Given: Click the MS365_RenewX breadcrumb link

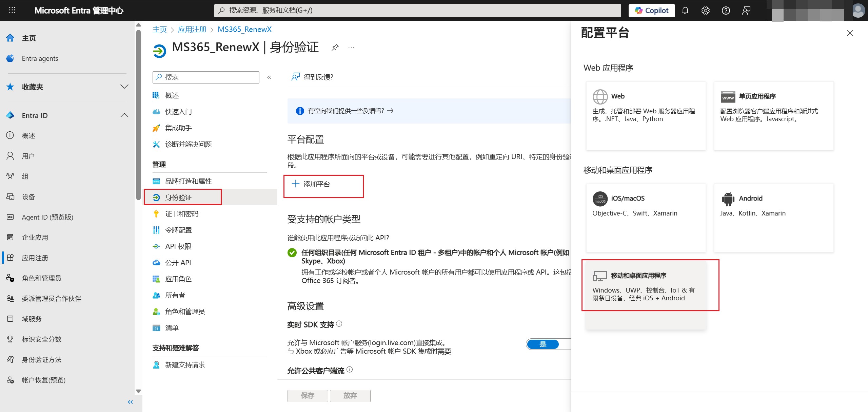Looking at the screenshot, I should [x=244, y=30].
